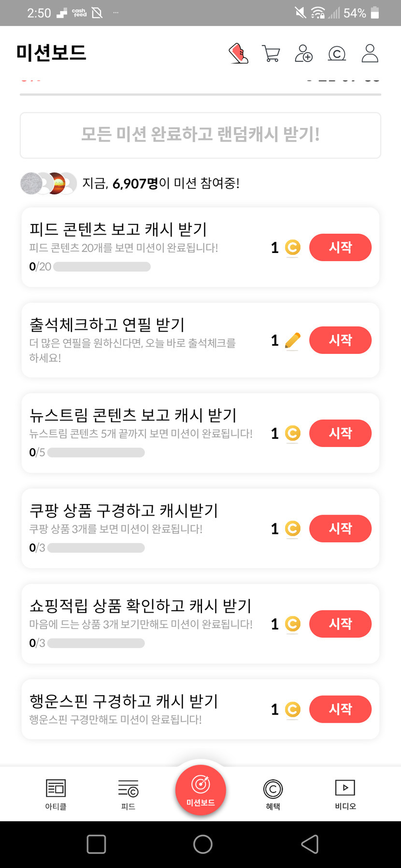Tap the red sneaker icon in header
Image resolution: width=401 pixels, height=868 pixels.
click(238, 53)
